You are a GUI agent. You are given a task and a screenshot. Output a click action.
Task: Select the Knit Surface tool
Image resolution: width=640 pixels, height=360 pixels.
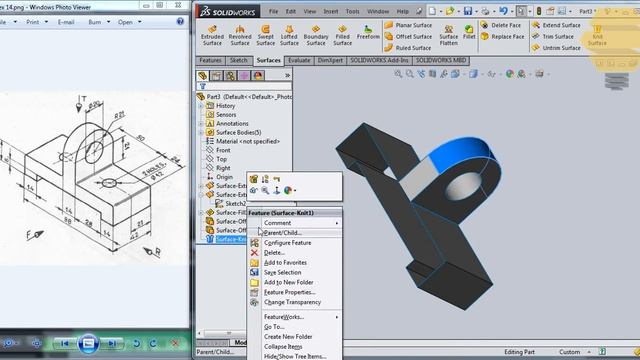597,35
